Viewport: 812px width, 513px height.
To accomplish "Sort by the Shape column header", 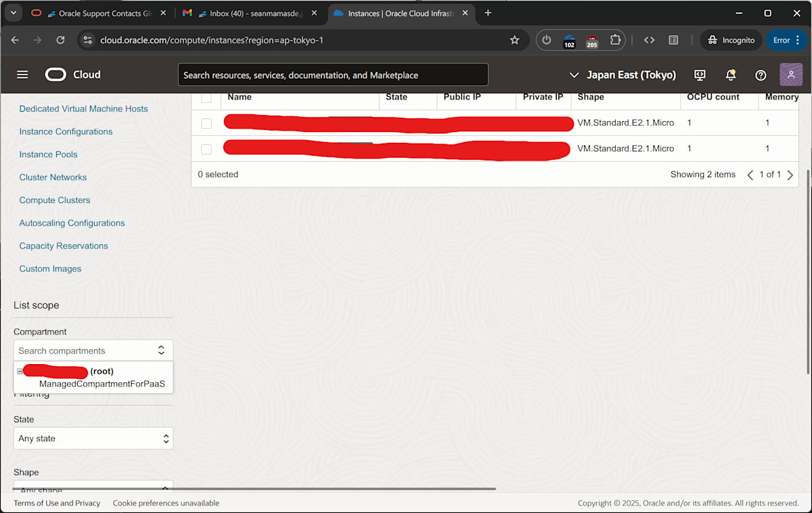I will [591, 97].
